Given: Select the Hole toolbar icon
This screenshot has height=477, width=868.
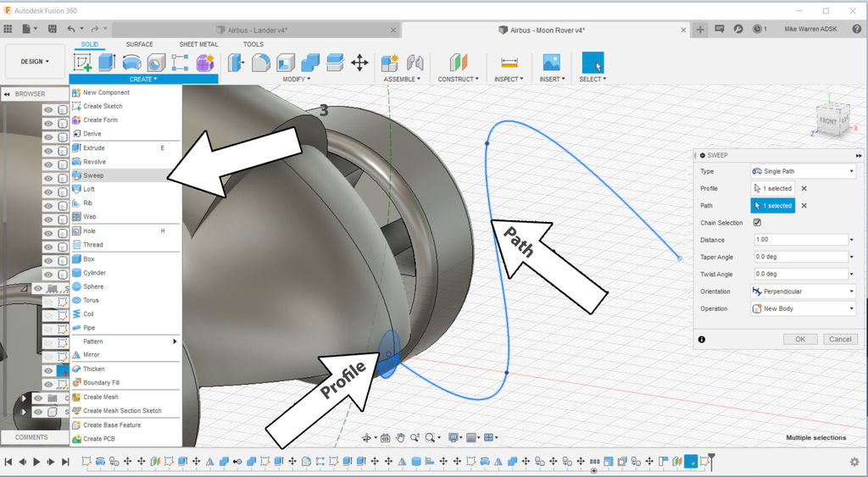Looking at the screenshot, I should coord(156,63).
